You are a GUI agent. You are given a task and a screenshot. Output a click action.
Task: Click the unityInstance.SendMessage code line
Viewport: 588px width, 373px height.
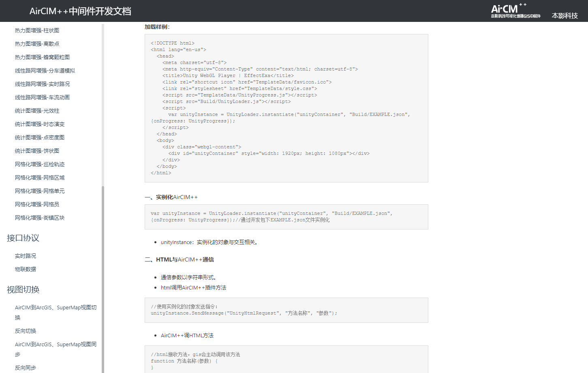coord(244,313)
